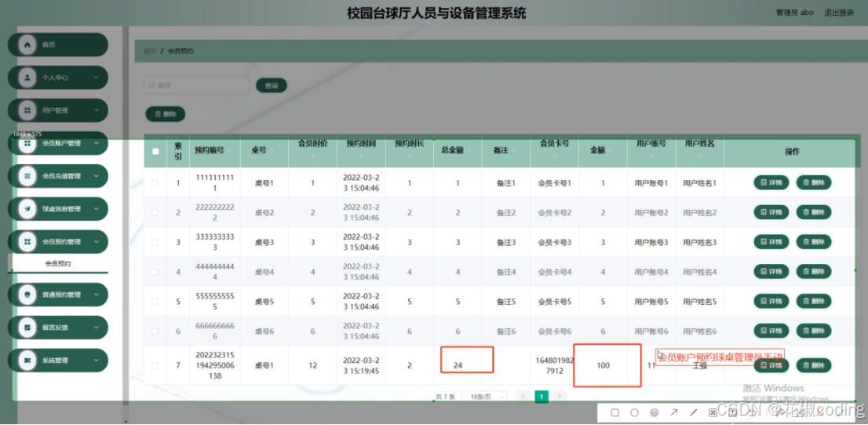This screenshot has width=868, height=425.
Task: Click the batch 删除 button above table
Action: coord(165,114)
